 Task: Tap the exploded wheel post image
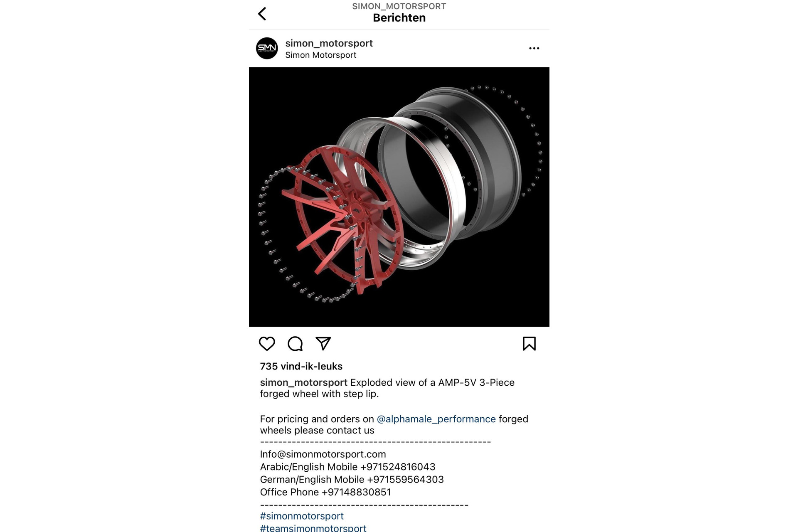tap(399, 197)
